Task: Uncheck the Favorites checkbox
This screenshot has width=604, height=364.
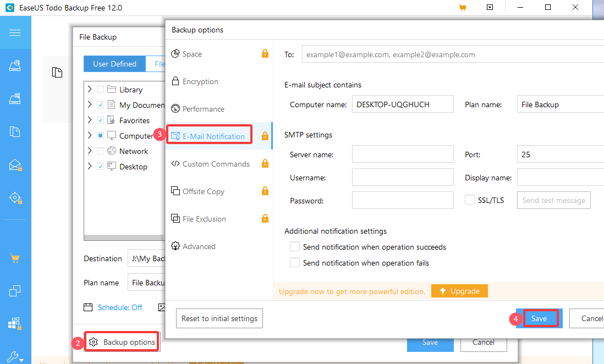Action: point(100,120)
